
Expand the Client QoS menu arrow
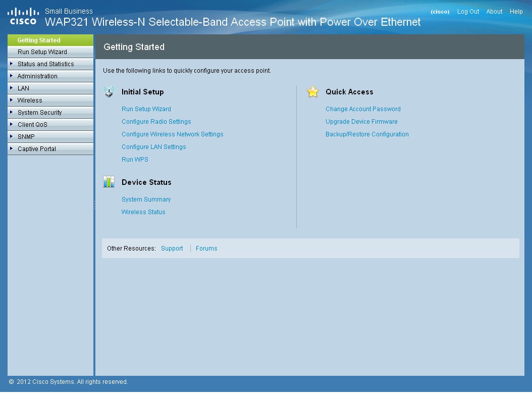pos(12,124)
